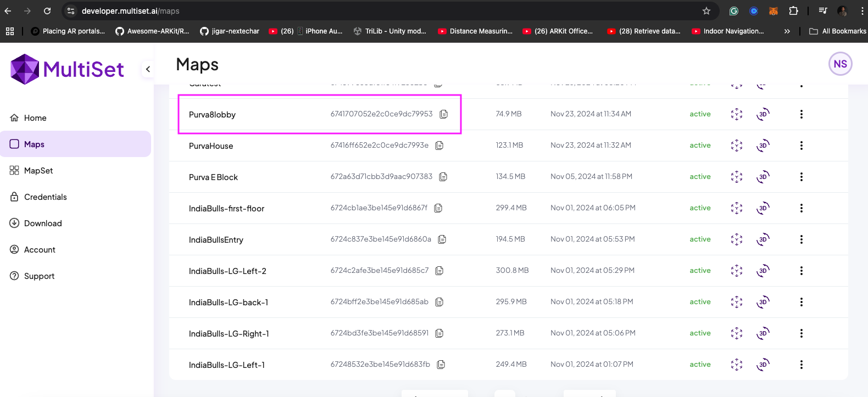The image size is (868, 397).
Task: Expand the hidden bookmarks overflow chevron
Action: pyautogui.click(x=787, y=31)
